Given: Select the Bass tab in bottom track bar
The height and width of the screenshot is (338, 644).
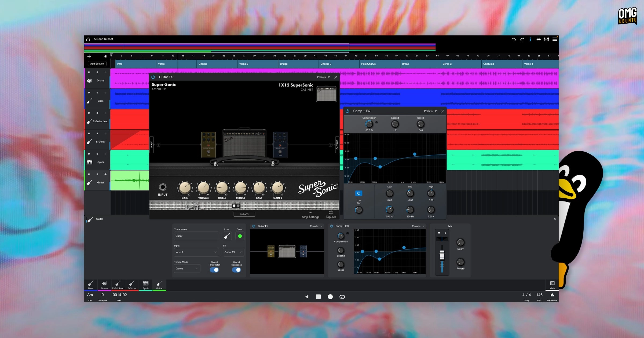Looking at the screenshot, I should pyautogui.click(x=91, y=285).
